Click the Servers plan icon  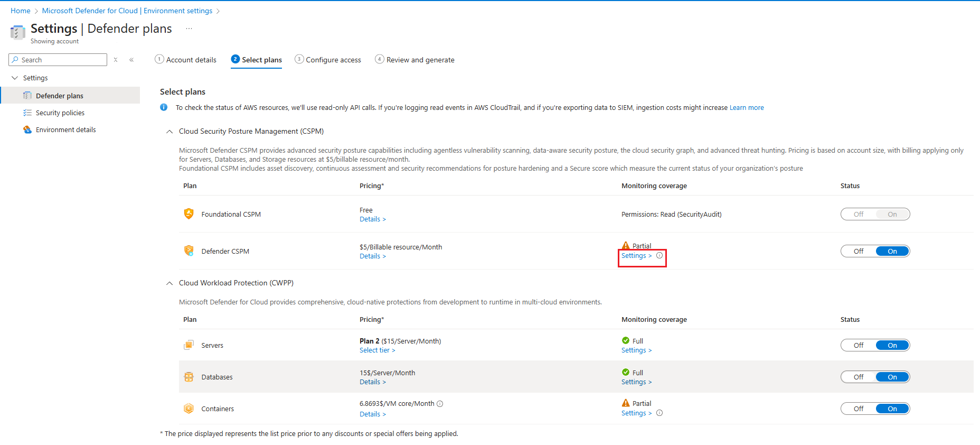point(189,345)
